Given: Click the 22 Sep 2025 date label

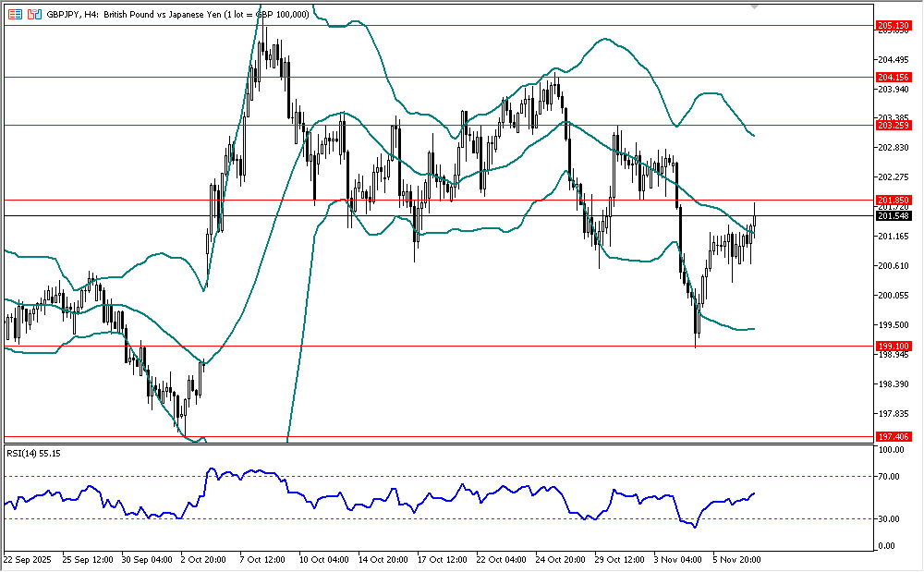Looking at the screenshot, I should [x=28, y=560].
